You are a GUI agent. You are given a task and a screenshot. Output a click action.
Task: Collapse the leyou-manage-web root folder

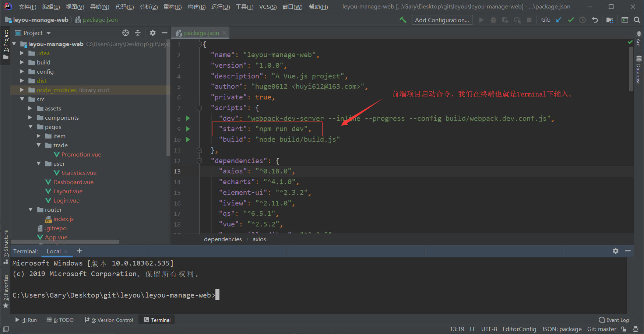click(14, 44)
